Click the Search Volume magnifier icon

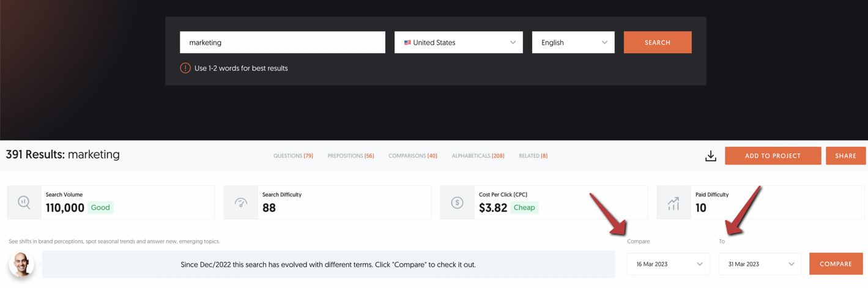tap(24, 202)
